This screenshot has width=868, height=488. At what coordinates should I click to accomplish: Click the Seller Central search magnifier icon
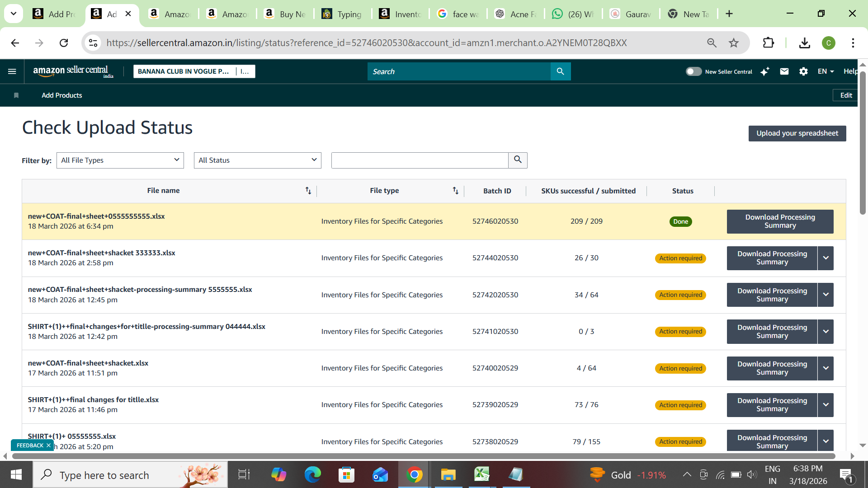560,71
